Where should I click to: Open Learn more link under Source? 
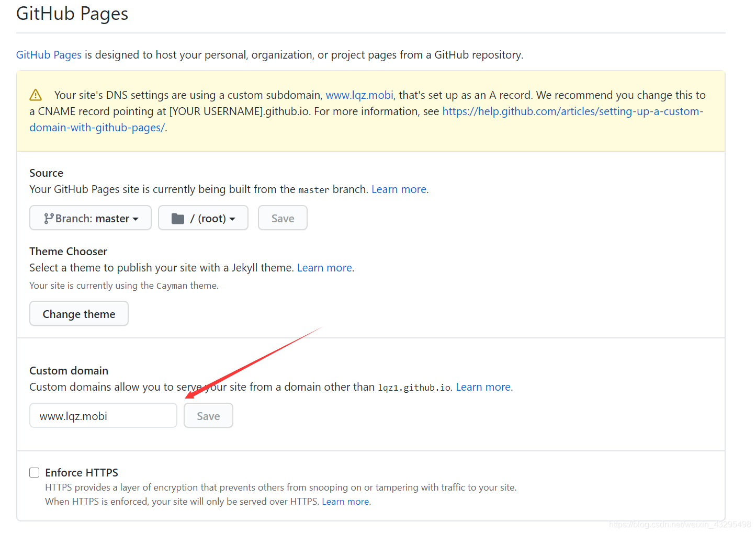399,189
